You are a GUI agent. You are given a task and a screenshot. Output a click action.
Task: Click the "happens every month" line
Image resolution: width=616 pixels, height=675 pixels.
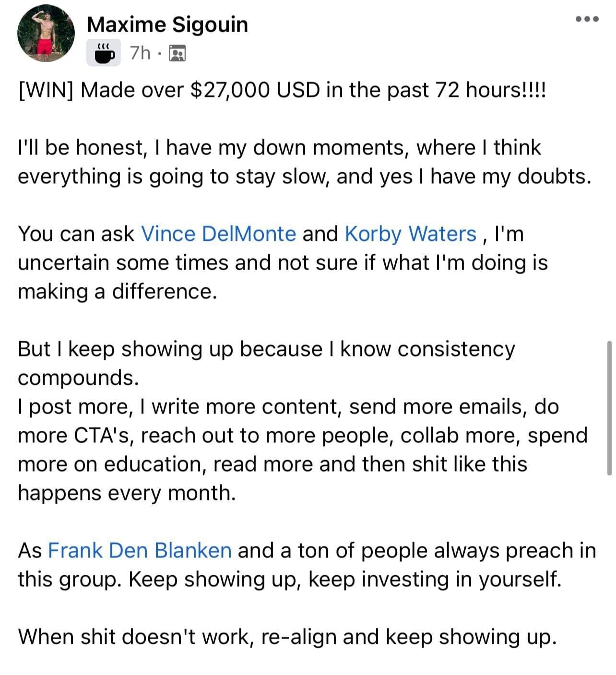127,493
